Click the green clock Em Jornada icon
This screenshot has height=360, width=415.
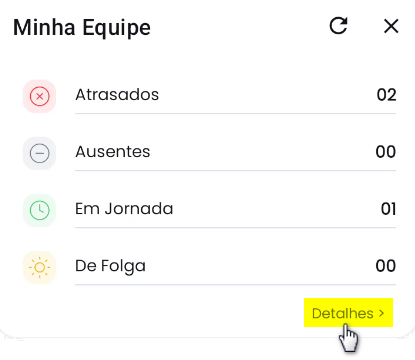pos(39,210)
